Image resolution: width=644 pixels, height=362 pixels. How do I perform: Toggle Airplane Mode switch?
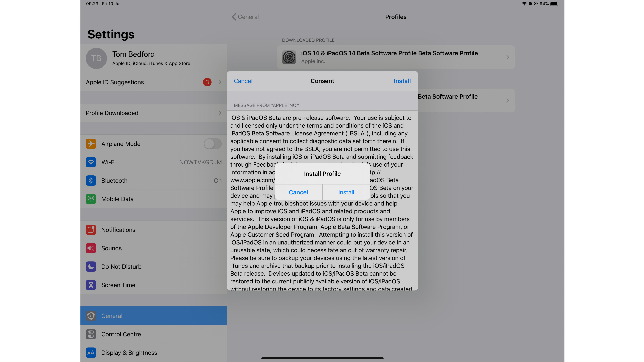(x=212, y=144)
